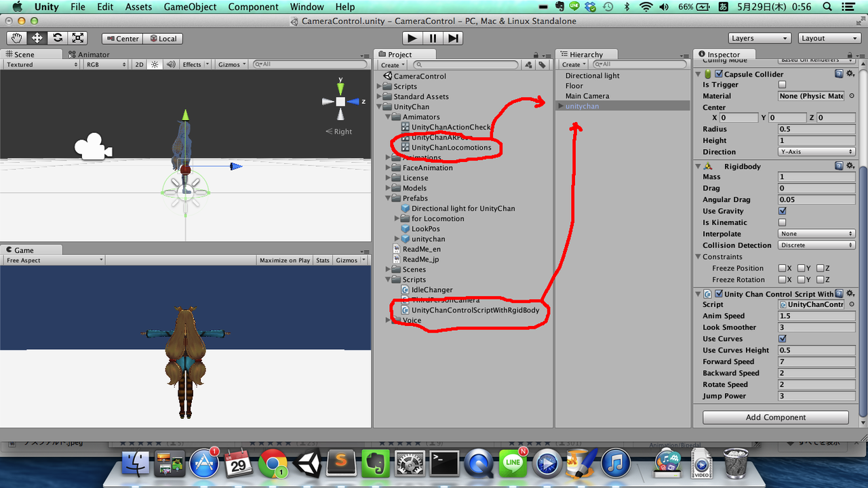Image resolution: width=868 pixels, height=488 pixels.
Task: Open the Layout dropdown
Action: 829,39
